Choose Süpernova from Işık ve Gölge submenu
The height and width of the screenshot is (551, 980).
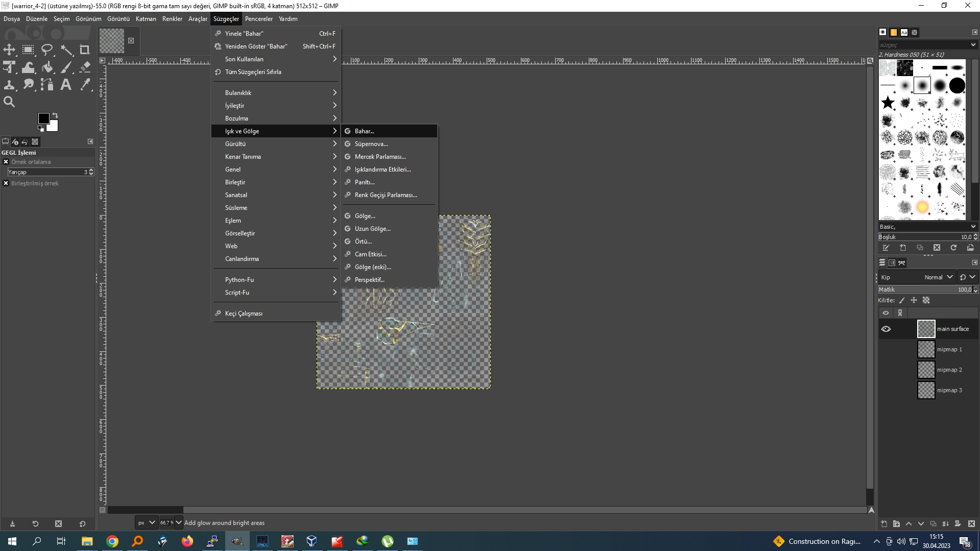[x=371, y=143]
